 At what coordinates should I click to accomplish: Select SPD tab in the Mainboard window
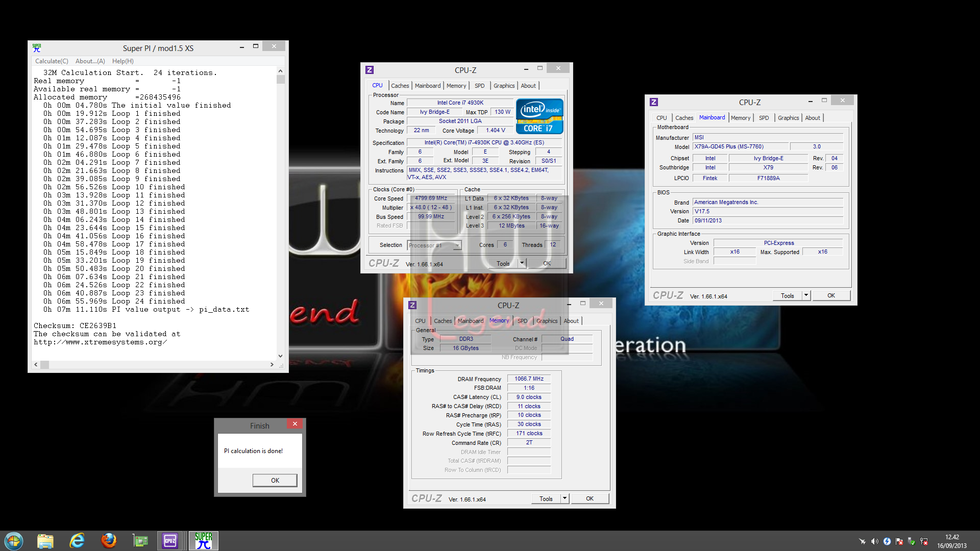pyautogui.click(x=764, y=118)
